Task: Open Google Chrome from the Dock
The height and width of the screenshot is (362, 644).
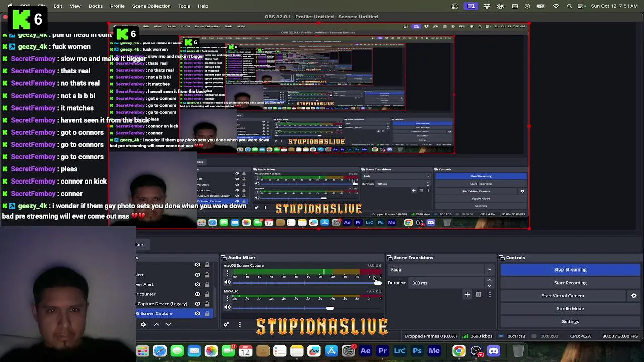Action: 459,351
